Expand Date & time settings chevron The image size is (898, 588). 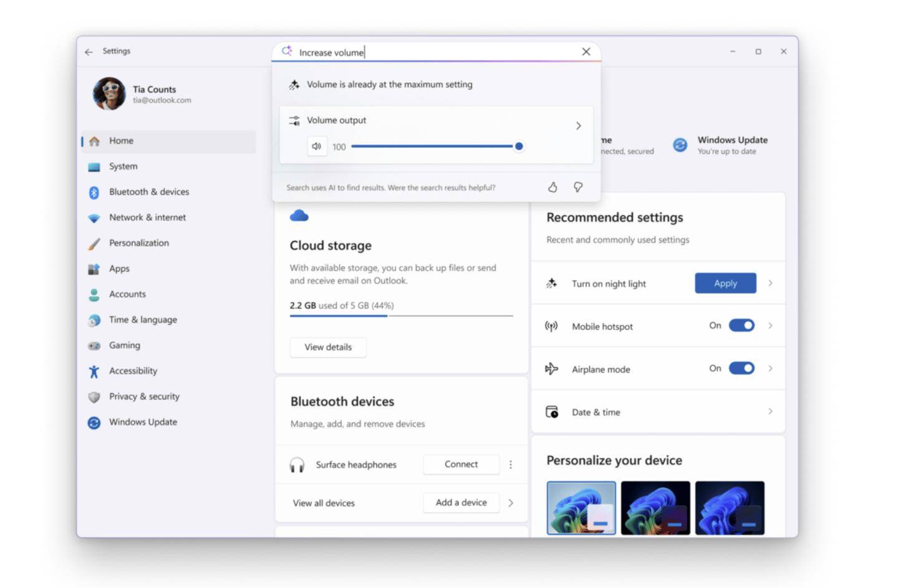coord(770,412)
